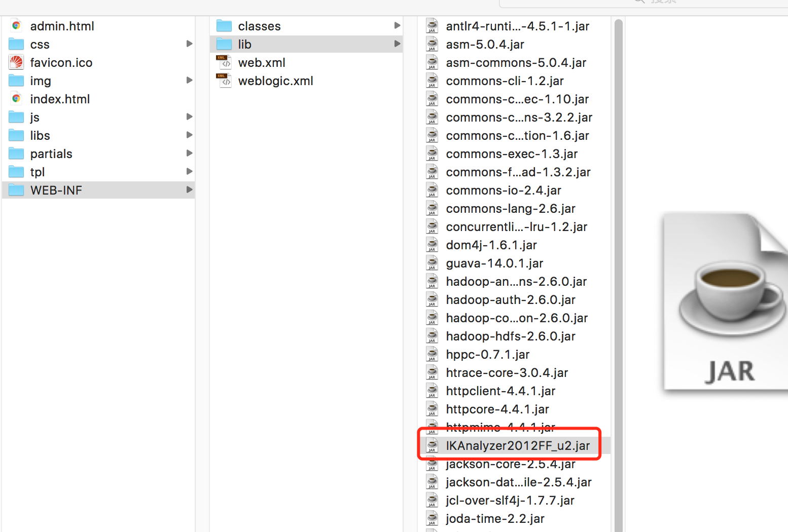Select the hadoop-co...on-2.6.0.jar entry

(517, 318)
